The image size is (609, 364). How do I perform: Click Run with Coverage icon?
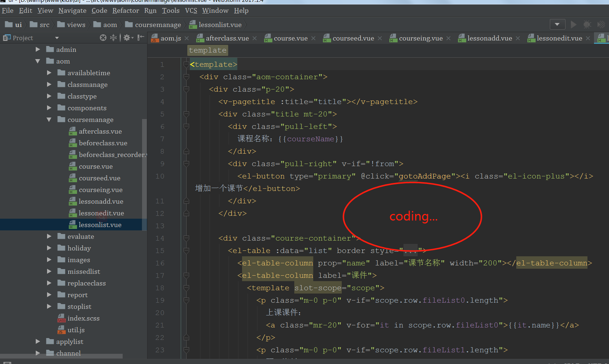click(601, 24)
